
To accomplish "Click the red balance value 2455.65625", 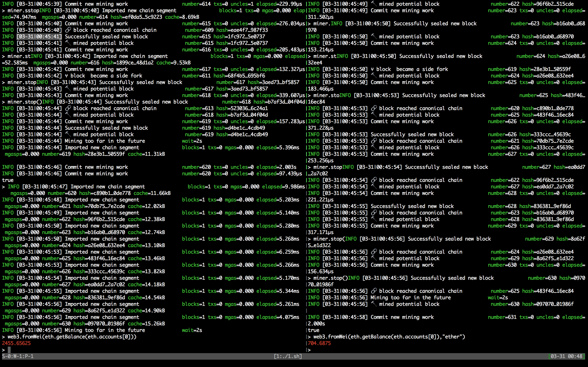I will [16, 343].
